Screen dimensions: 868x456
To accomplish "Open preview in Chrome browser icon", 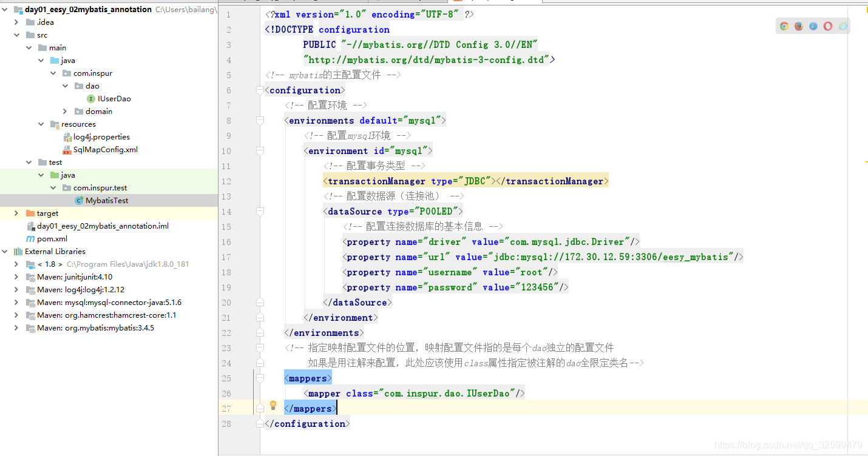I will pyautogui.click(x=784, y=26).
